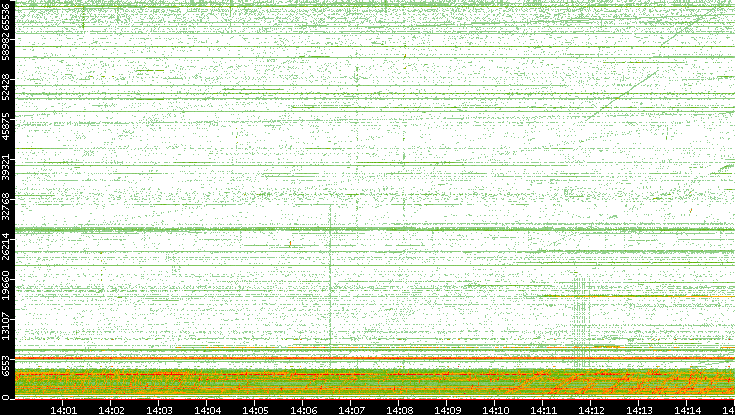The width and height of the screenshot is (735, 415).
Task: Click the 14:07 time axis label
Action: coord(352,408)
